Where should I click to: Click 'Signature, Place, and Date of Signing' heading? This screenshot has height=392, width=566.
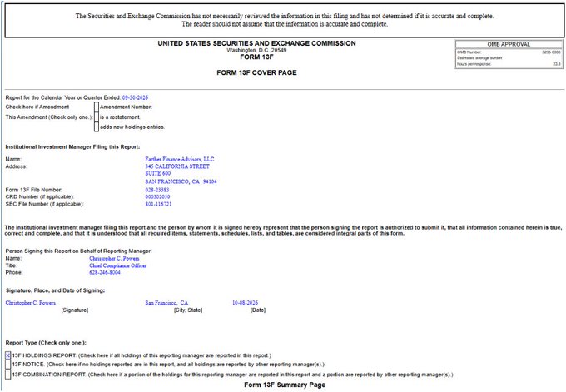(55, 290)
